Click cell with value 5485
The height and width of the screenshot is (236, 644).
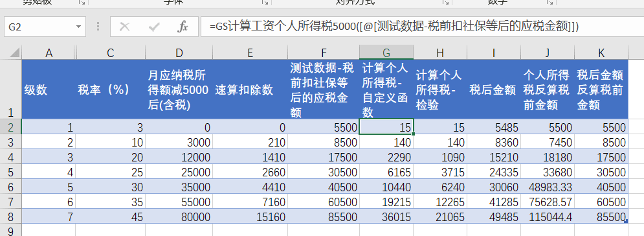pos(494,126)
